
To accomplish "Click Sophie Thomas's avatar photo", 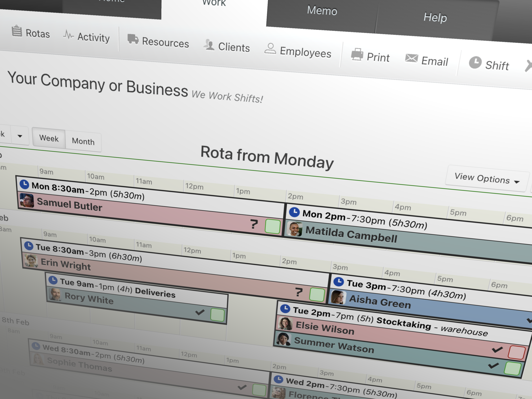I will 38,359.
